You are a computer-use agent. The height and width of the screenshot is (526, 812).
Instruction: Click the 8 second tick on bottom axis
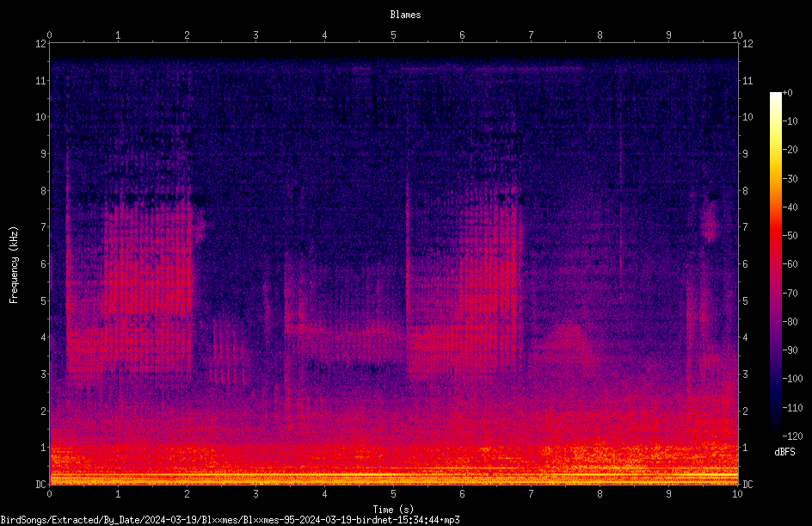point(600,494)
